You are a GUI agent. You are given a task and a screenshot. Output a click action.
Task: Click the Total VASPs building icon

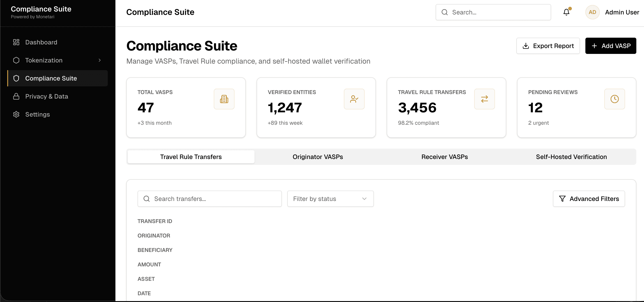[x=224, y=99]
